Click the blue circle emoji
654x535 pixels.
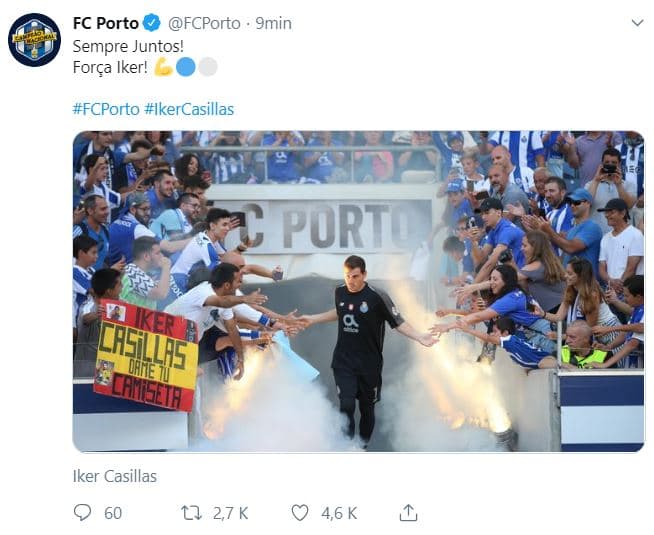coord(185,67)
